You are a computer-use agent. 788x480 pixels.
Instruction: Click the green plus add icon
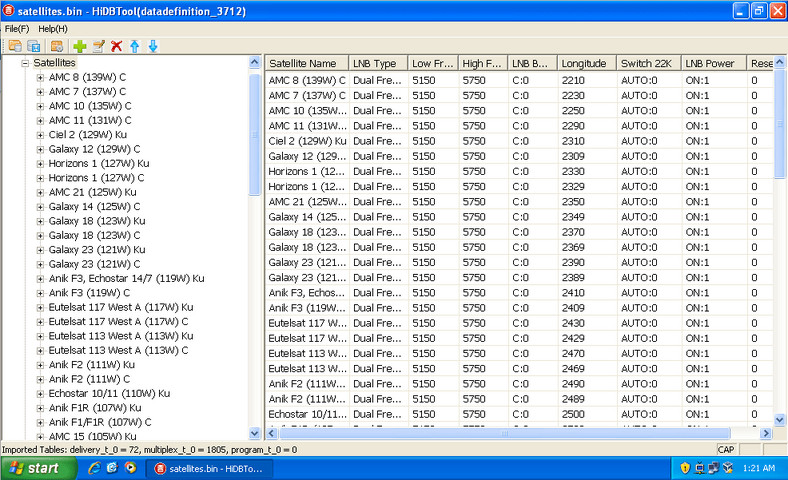(x=79, y=46)
